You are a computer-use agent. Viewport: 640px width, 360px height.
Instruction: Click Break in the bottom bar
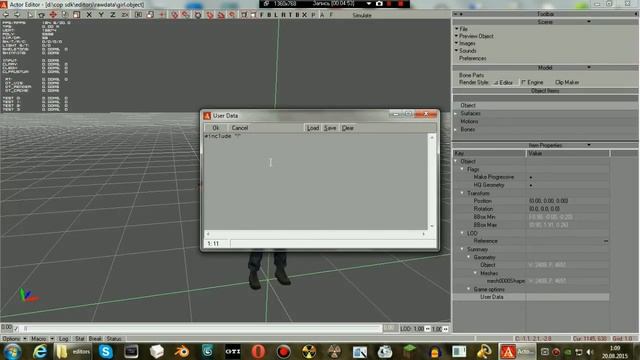point(95,339)
